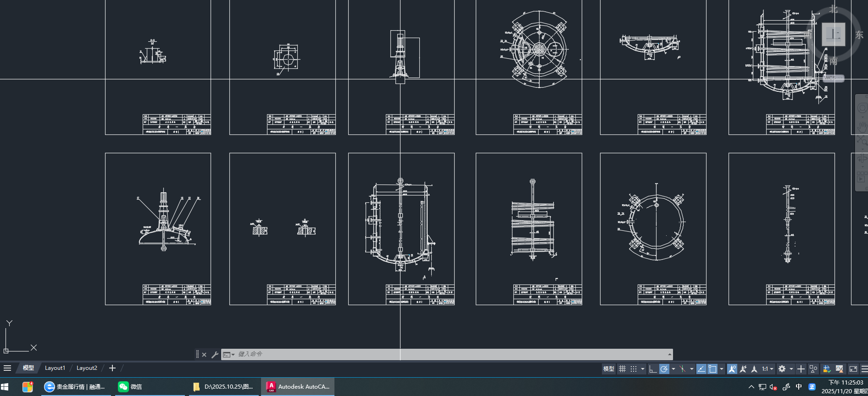This screenshot has height=396, width=868.
Task: Open snap mode settings dropdown
Action: pyautogui.click(x=643, y=369)
